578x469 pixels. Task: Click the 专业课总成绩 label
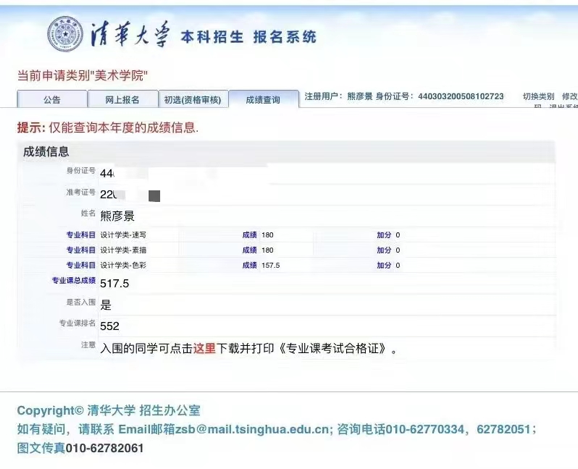74,280
